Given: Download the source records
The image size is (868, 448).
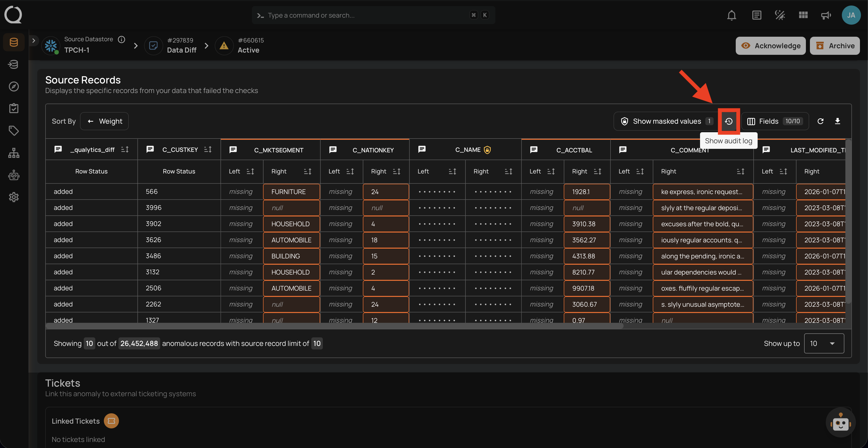Looking at the screenshot, I should [837, 121].
